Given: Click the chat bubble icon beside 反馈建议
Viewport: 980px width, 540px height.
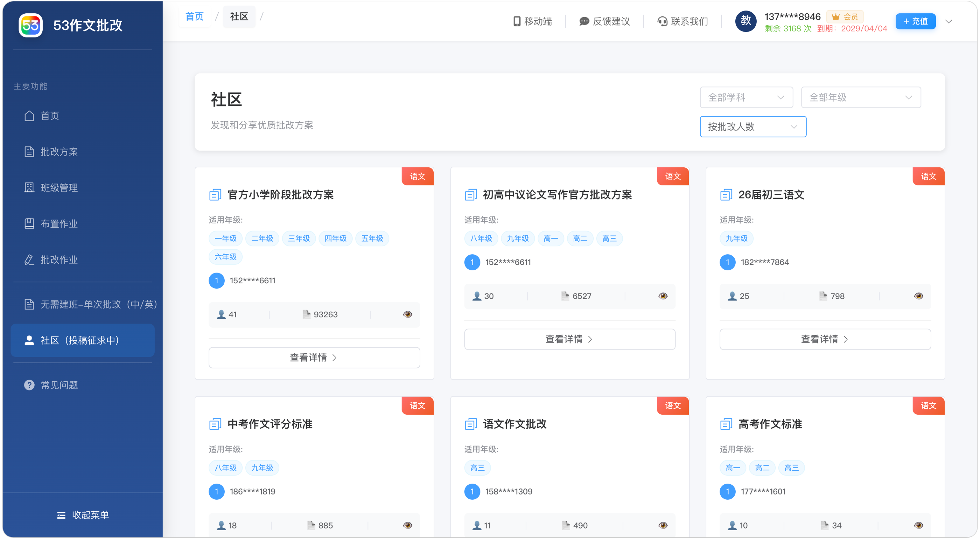Looking at the screenshot, I should pyautogui.click(x=584, y=21).
